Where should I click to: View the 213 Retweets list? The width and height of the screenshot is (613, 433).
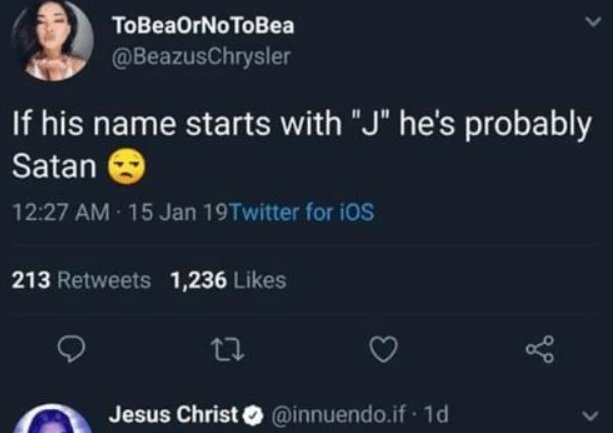click(x=81, y=281)
